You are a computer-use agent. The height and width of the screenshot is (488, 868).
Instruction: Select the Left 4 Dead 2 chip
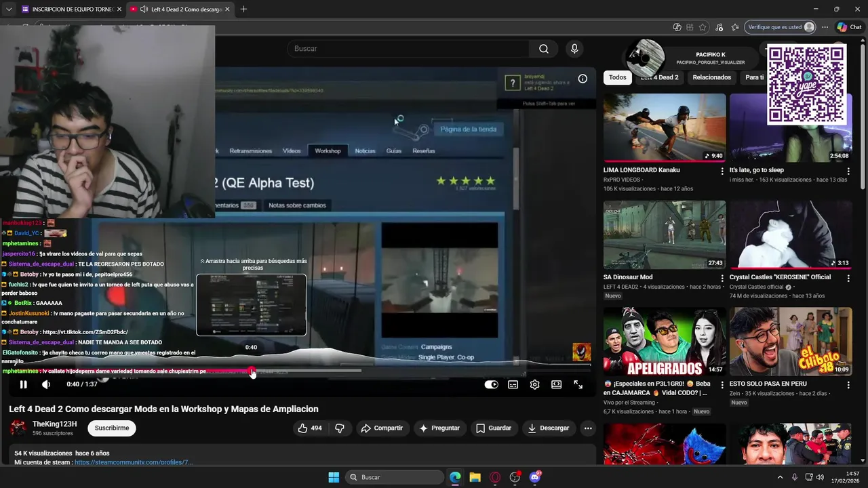pyautogui.click(x=659, y=77)
